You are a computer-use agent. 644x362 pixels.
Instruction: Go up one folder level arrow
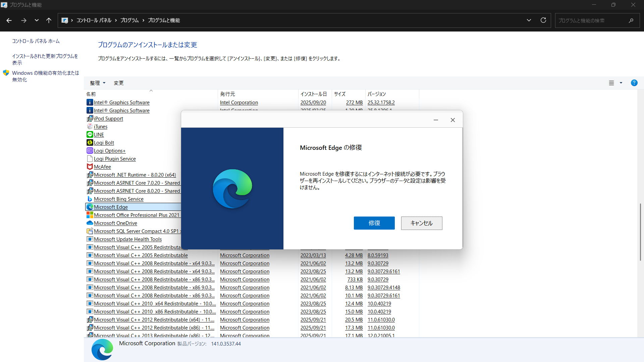click(x=49, y=20)
